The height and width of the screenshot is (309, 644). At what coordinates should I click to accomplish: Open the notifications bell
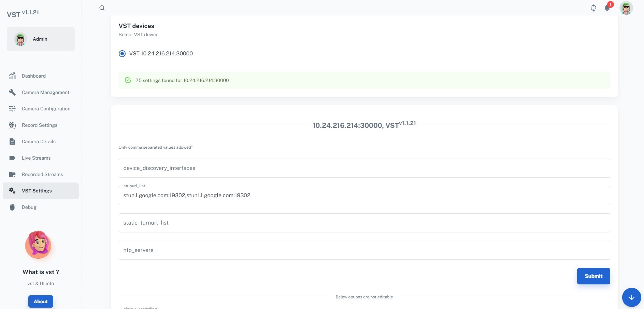[x=607, y=8]
